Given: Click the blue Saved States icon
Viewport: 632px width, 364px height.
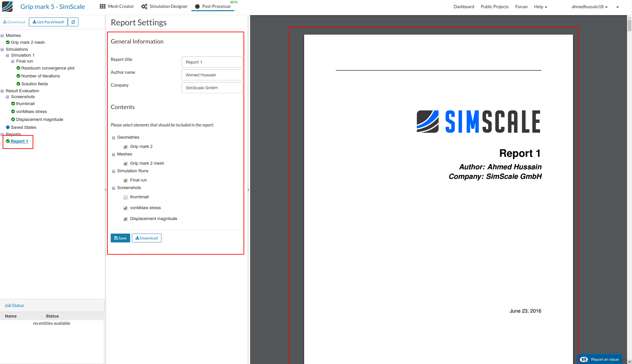Looking at the screenshot, I should coord(8,127).
